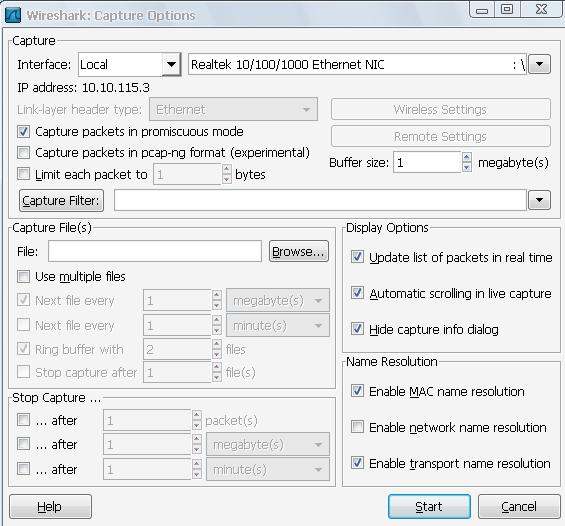The image size is (565, 526).
Task: Open the Link-layer header type Ethernet dropdown
Action: point(233,109)
